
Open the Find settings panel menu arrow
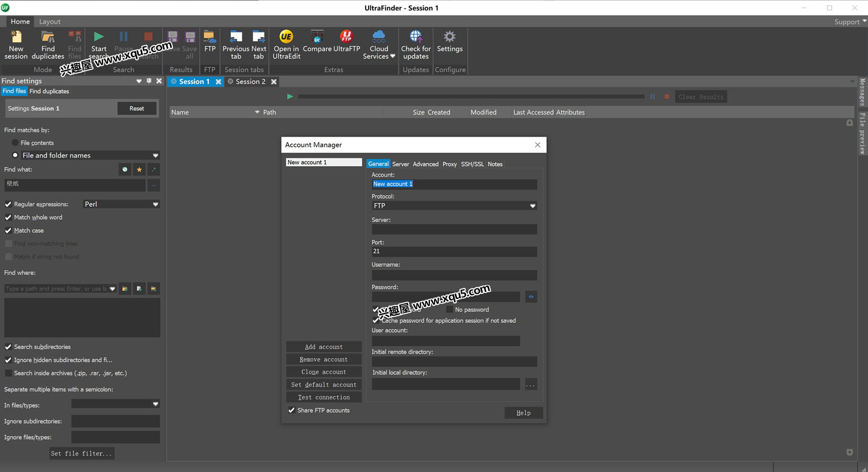(x=139, y=81)
